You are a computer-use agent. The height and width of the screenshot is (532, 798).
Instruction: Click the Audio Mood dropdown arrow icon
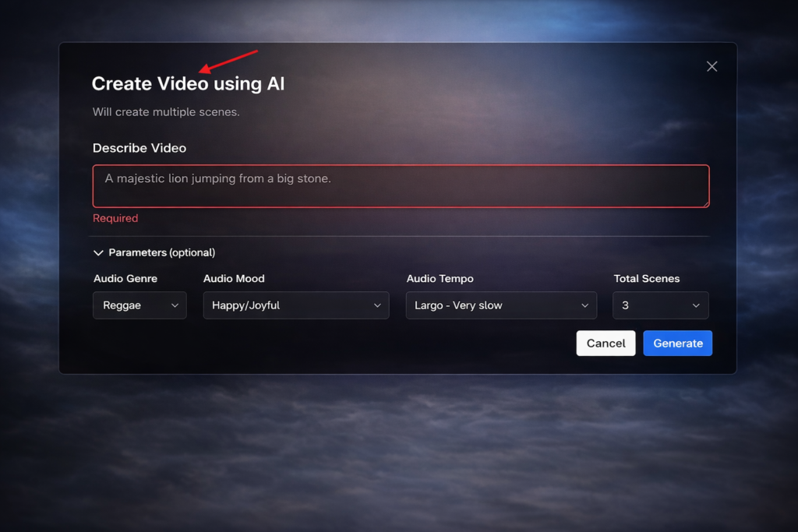click(x=378, y=305)
